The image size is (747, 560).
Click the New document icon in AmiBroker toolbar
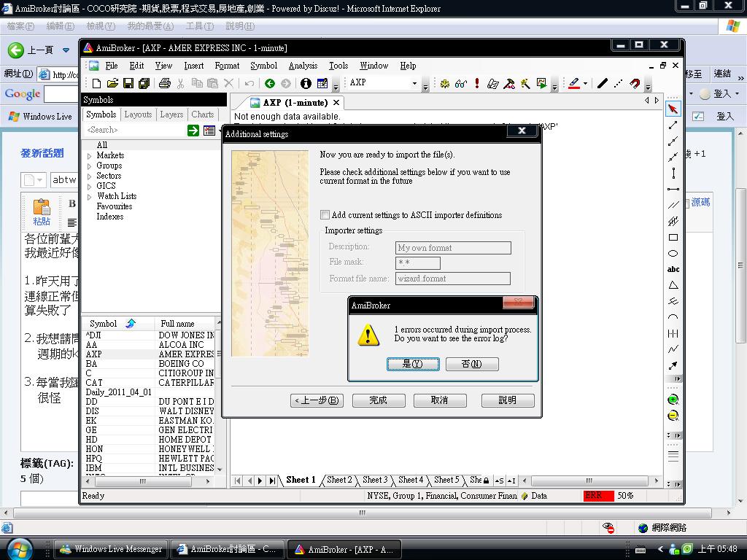tap(97, 83)
